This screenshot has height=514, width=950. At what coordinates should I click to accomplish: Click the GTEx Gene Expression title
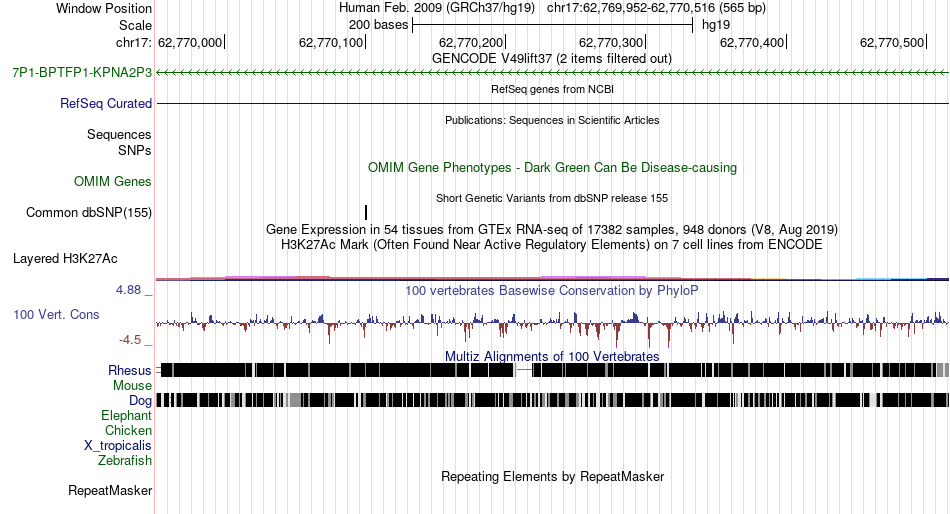552,230
